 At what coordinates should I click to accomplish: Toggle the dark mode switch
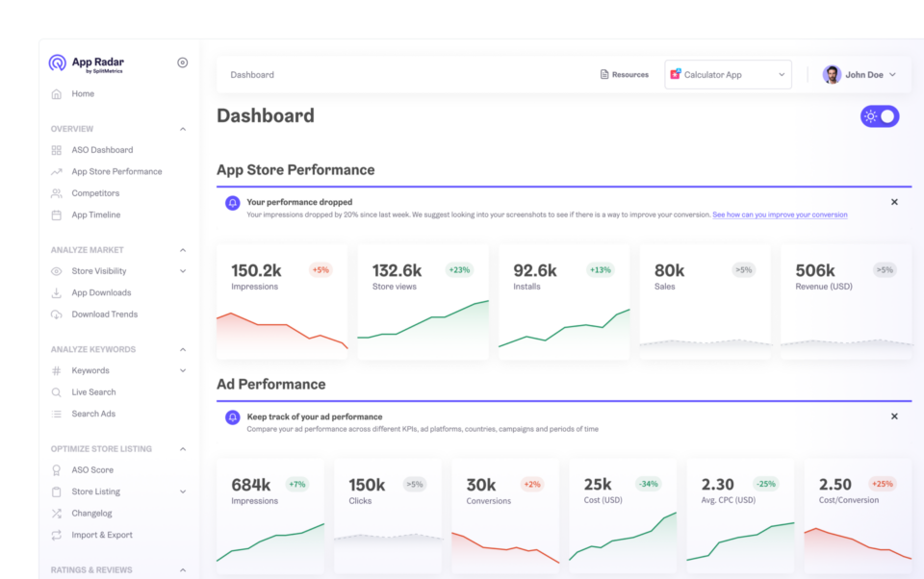879,115
